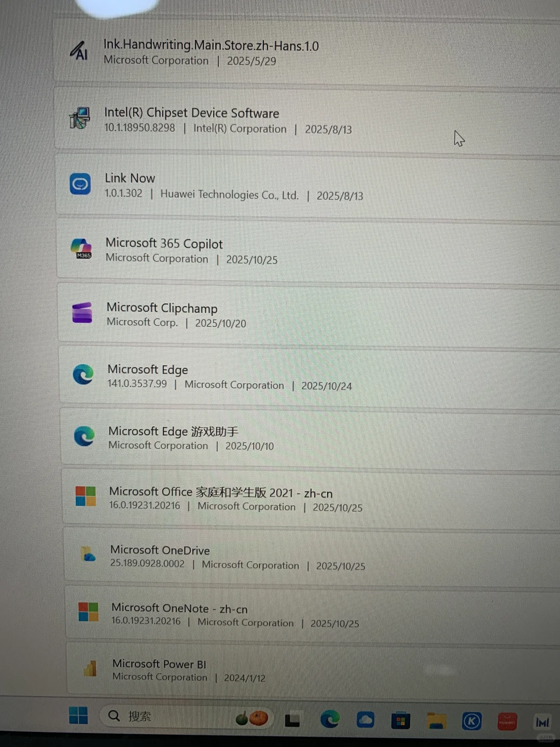560x747 pixels.
Task: Open Microsoft Store from the taskbar
Action: click(x=401, y=721)
